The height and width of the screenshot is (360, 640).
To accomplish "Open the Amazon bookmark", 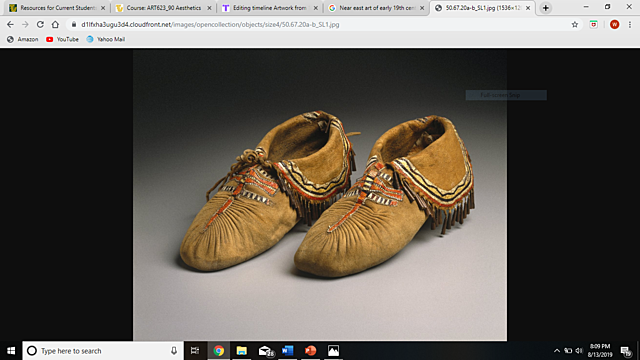I will click(22, 39).
